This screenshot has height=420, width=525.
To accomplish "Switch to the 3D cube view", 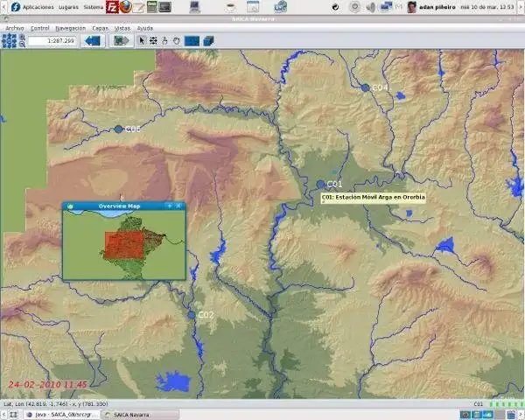I will point(208,41).
